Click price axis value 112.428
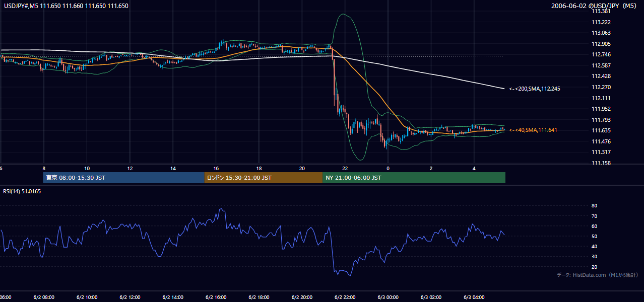The width and height of the screenshot is (644, 302). point(601,77)
